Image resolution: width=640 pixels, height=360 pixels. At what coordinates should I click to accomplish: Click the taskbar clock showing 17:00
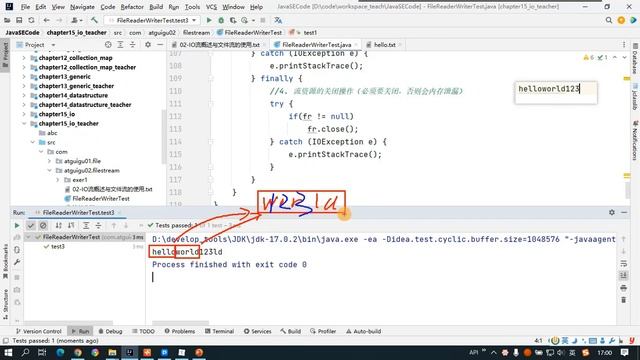[604, 352]
